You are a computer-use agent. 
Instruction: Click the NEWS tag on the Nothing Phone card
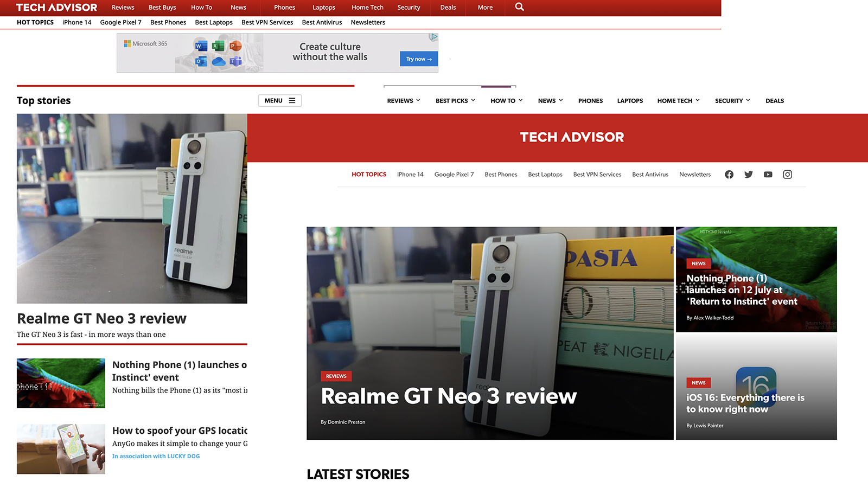(x=699, y=264)
